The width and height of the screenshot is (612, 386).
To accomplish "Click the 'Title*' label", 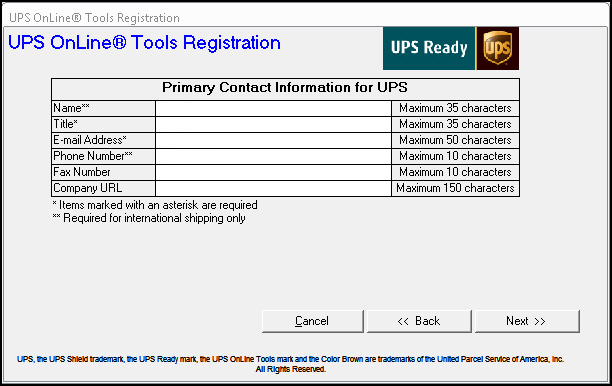I will 66,124.
